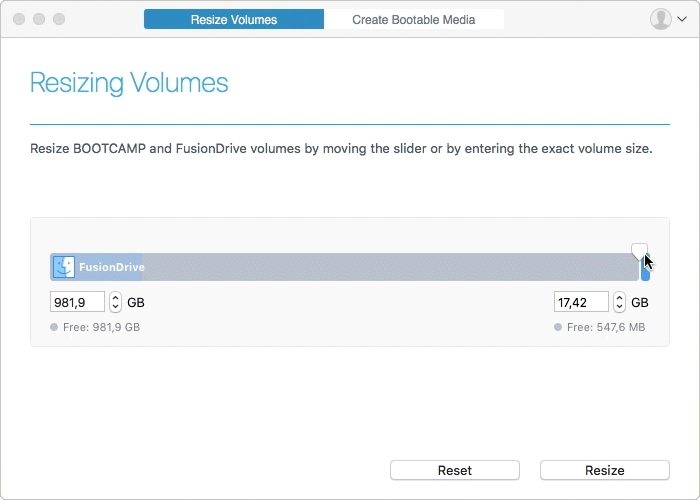Minimize the window using the middle title bar button
The height and width of the screenshot is (500, 700).
click(39, 19)
